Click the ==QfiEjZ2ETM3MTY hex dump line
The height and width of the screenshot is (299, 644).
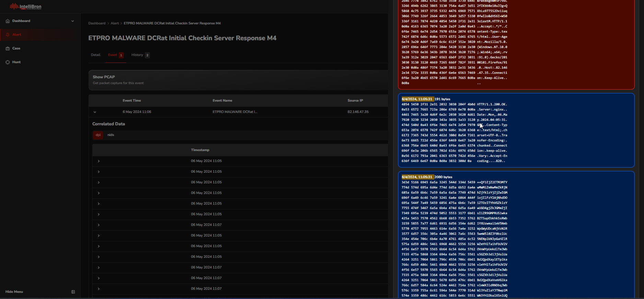pos(454,182)
